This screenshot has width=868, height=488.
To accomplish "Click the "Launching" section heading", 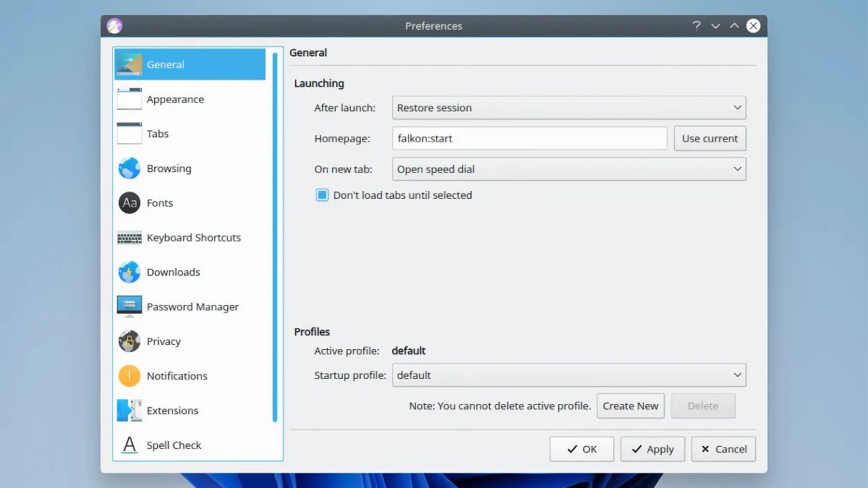I will pyautogui.click(x=319, y=83).
